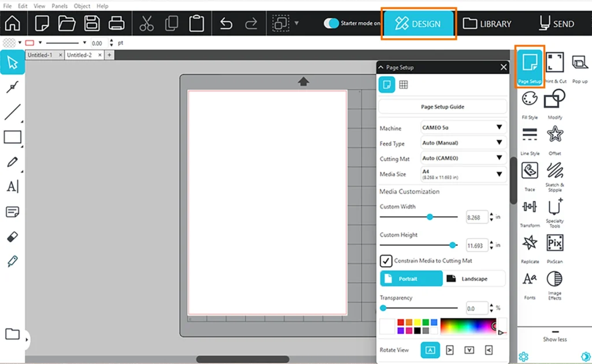Switch to the Untitled-1 tab
The height and width of the screenshot is (364, 592).
pyautogui.click(x=40, y=55)
